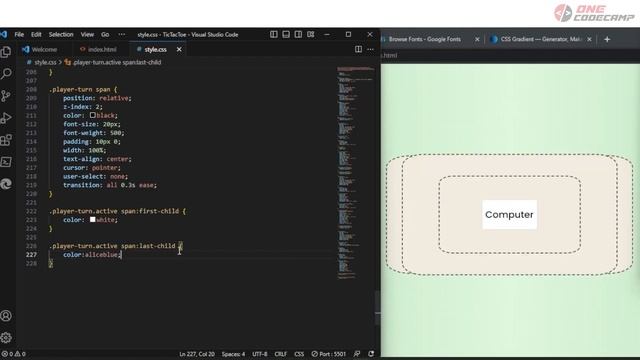Click the CSS language mode entry
This screenshot has width=640, height=360.
[299, 354]
